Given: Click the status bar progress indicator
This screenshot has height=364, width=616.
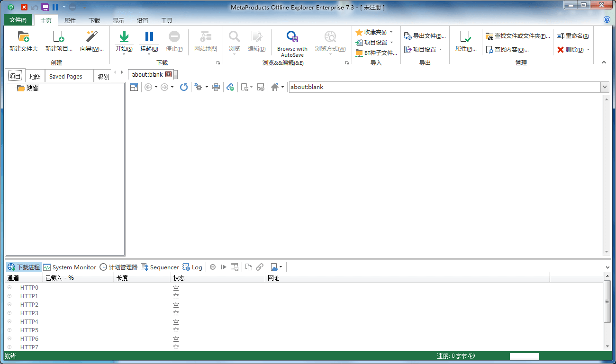Looking at the screenshot, I should tap(524, 356).
